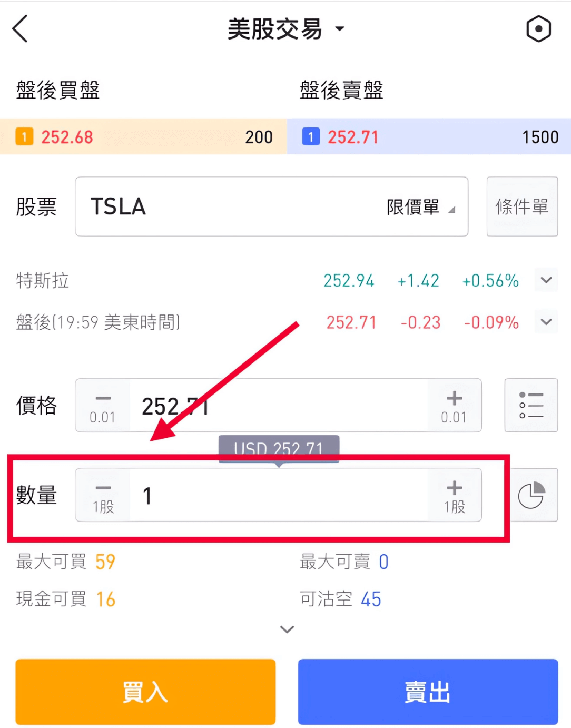The height and width of the screenshot is (728, 571).
Task: Decrease price by 0.01
Action: point(103,405)
